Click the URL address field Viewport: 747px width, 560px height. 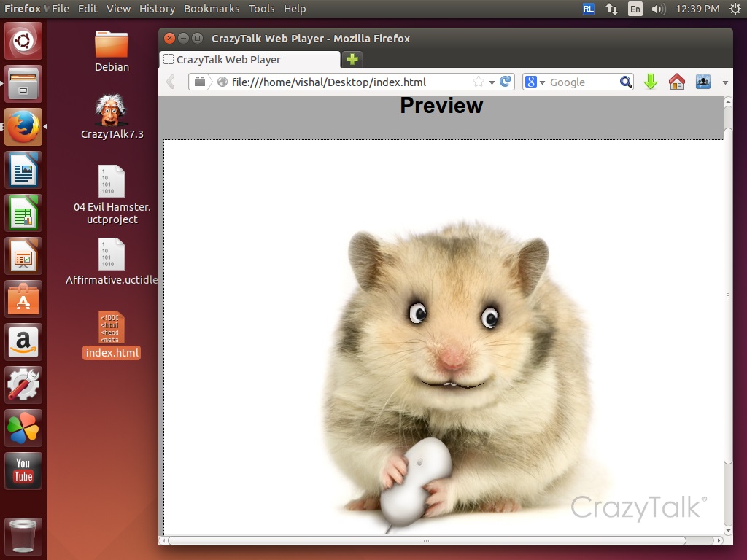tap(352, 82)
